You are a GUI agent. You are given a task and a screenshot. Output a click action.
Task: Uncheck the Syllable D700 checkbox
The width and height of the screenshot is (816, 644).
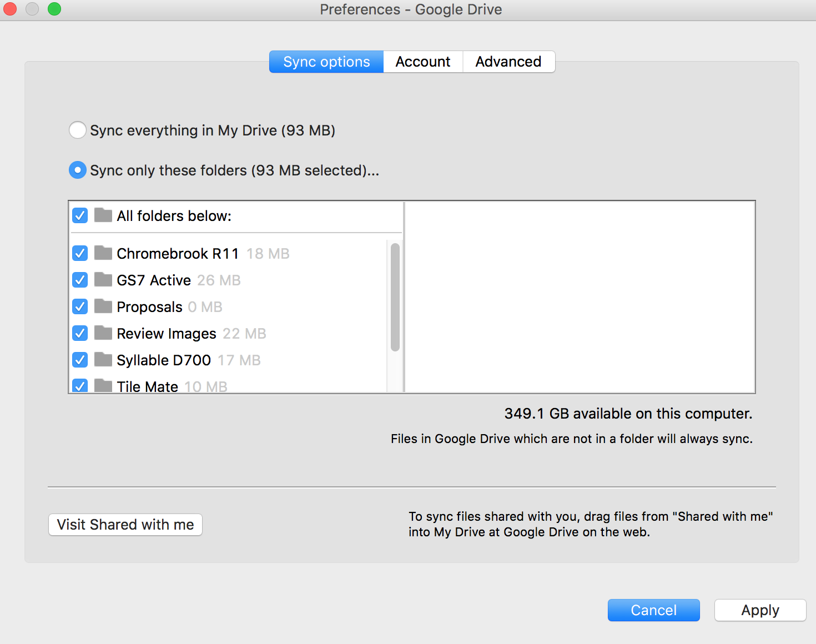coord(80,360)
